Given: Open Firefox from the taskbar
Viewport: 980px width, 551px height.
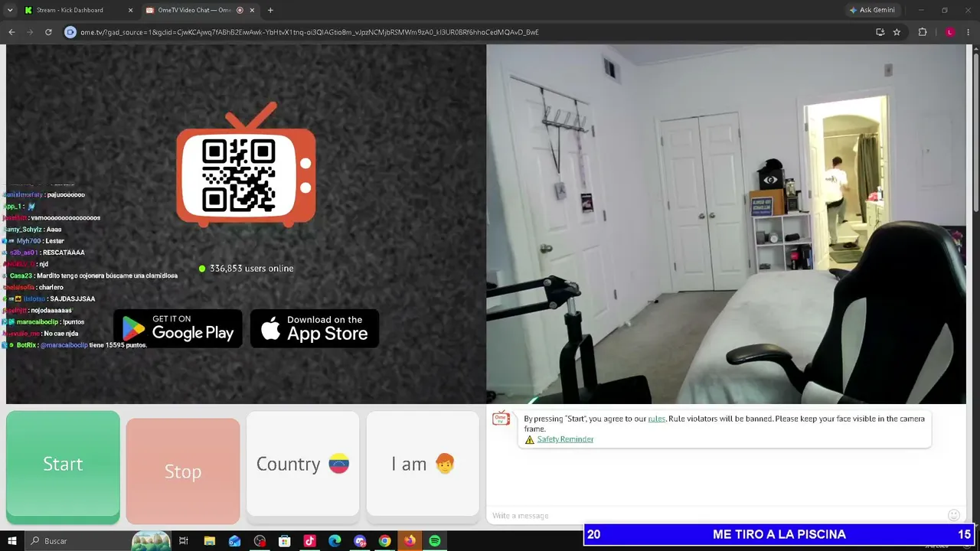Looking at the screenshot, I should tap(410, 541).
